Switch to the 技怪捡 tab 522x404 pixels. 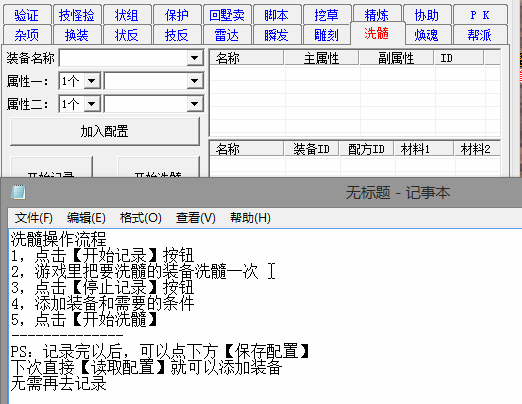coord(77,15)
